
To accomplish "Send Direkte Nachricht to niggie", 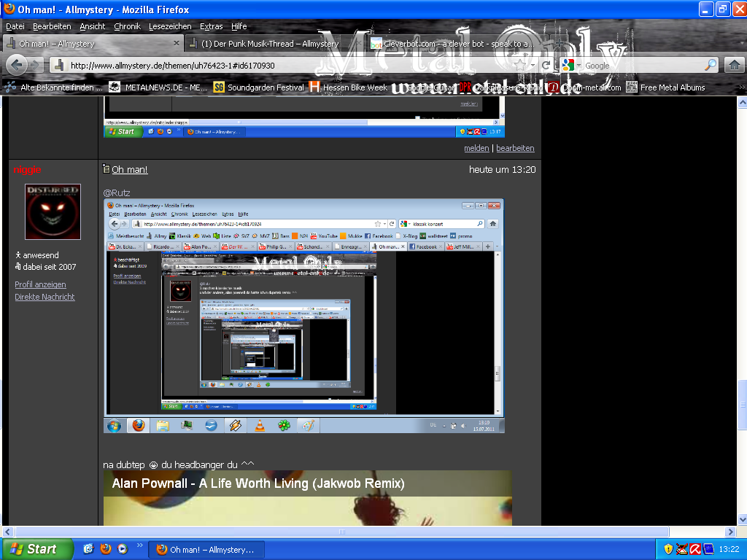I will 44,297.
